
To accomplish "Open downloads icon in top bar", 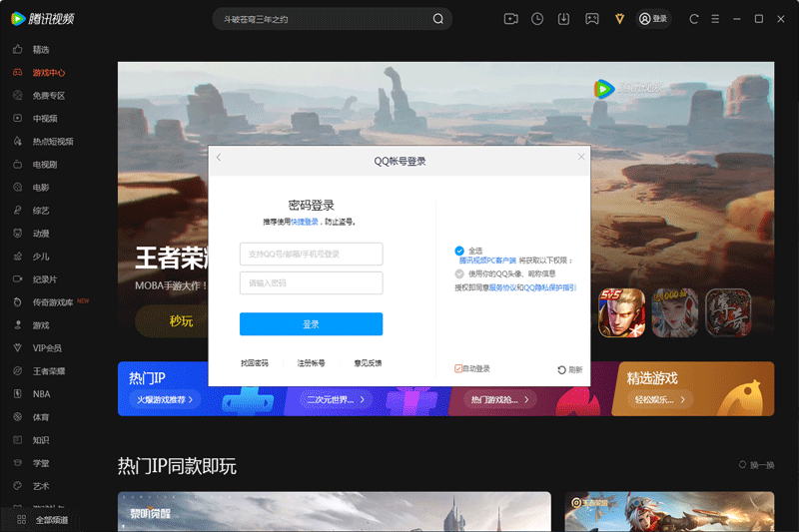I will [x=564, y=19].
